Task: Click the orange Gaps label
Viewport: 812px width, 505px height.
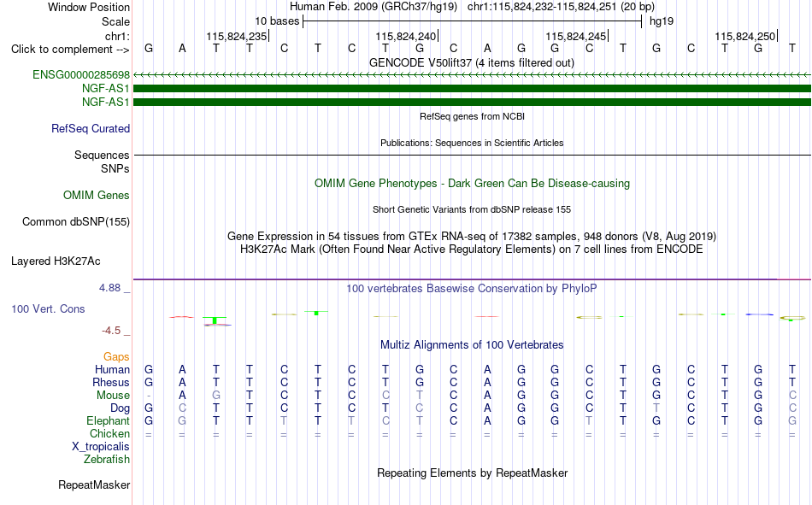Action: coord(116,356)
